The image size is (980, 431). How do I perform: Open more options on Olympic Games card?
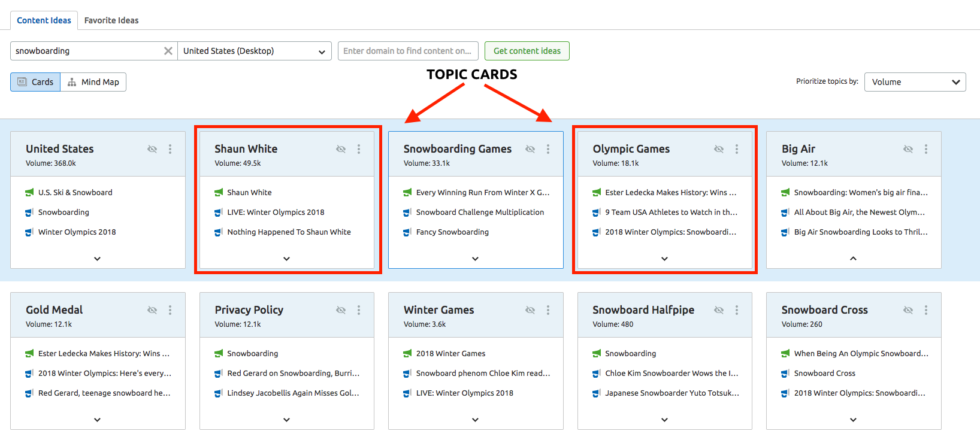coord(737,149)
